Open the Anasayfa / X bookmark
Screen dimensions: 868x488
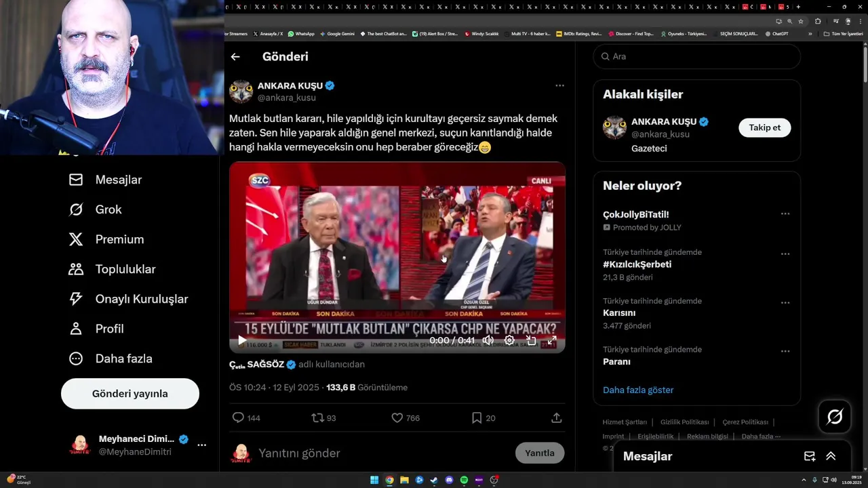[x=268, y=33]
